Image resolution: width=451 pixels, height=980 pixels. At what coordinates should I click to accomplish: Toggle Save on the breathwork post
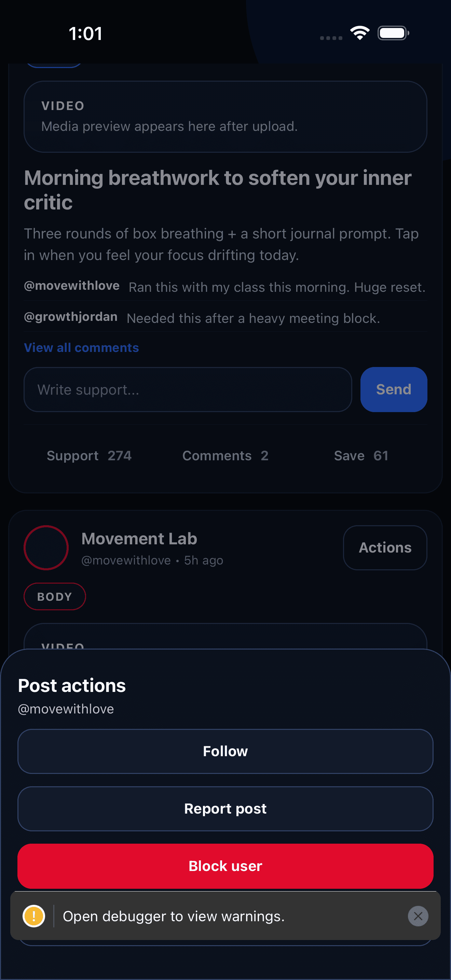tap(360, 455)
